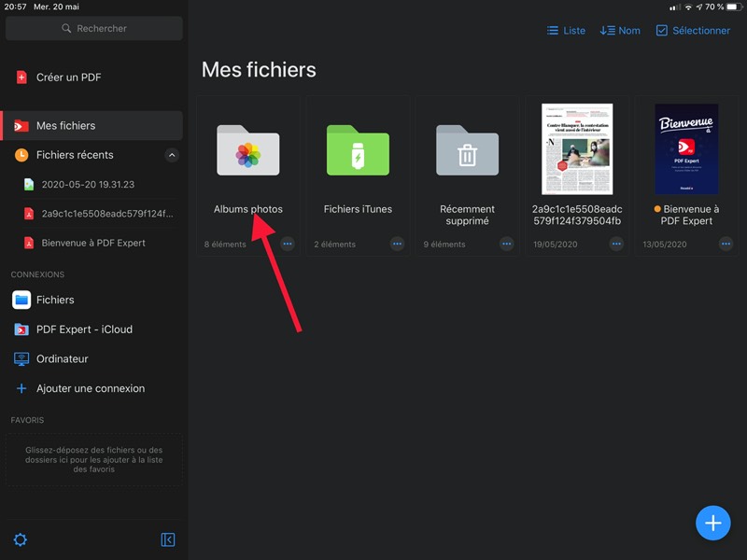Open recent file 2020-05-20 19.31.23
The width and height of the screenshot is (747, 560).
88,185
